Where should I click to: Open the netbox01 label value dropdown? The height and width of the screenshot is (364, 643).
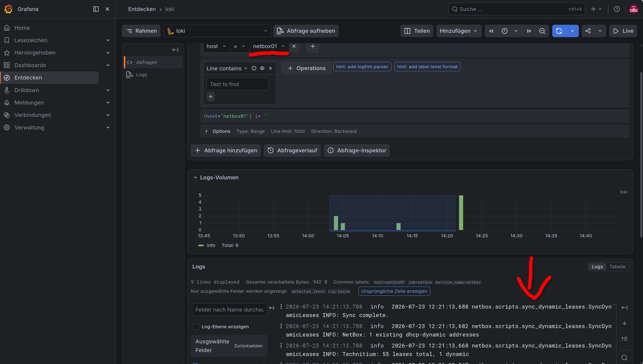click(269, 46)
